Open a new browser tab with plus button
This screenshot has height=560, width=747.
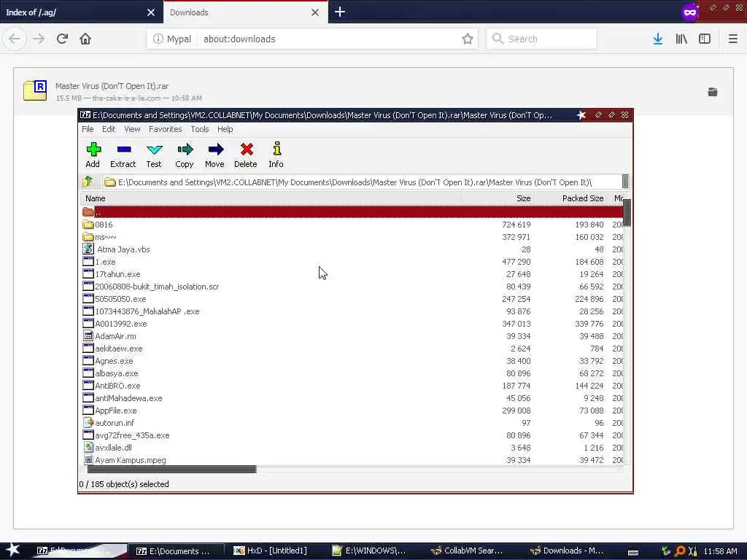pyautogui.click(x=340, y=12)
